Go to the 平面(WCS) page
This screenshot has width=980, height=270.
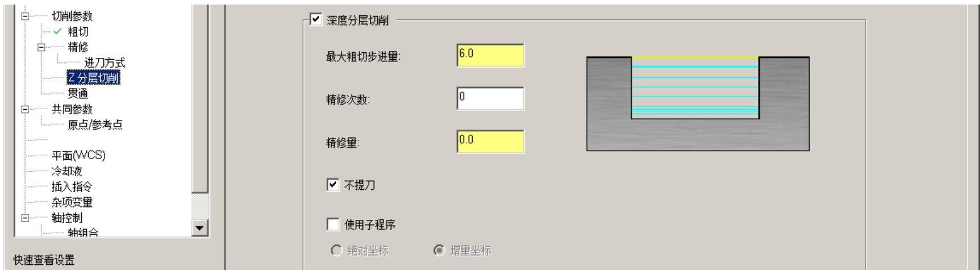tap(78, 155)
